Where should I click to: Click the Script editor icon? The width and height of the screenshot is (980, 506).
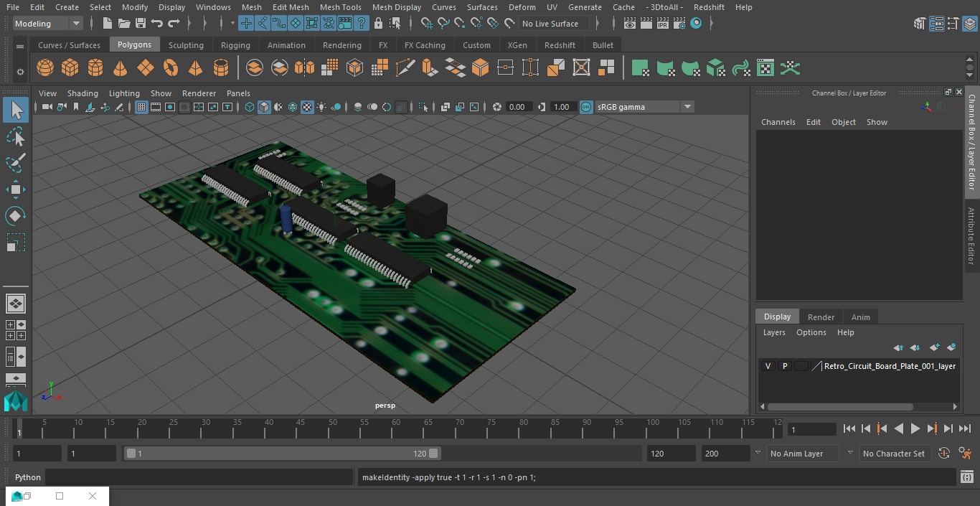(x=967, y=477)
